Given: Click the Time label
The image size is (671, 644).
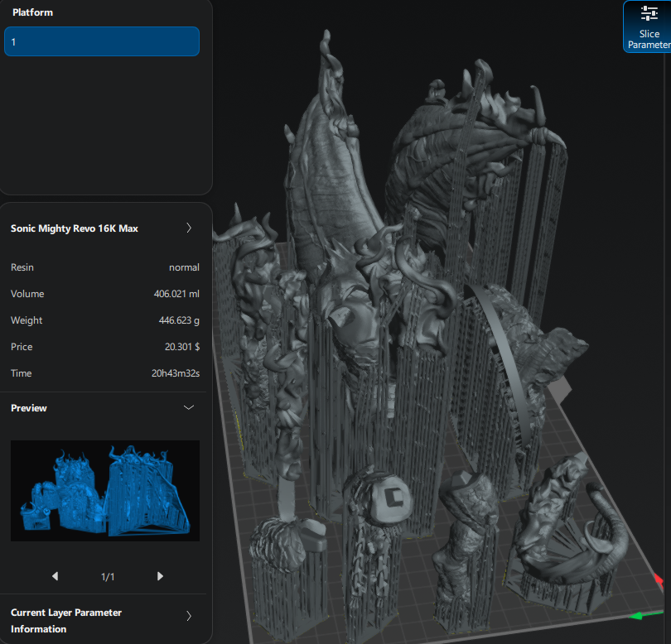Looking at the screenshot, I should 21,373.
